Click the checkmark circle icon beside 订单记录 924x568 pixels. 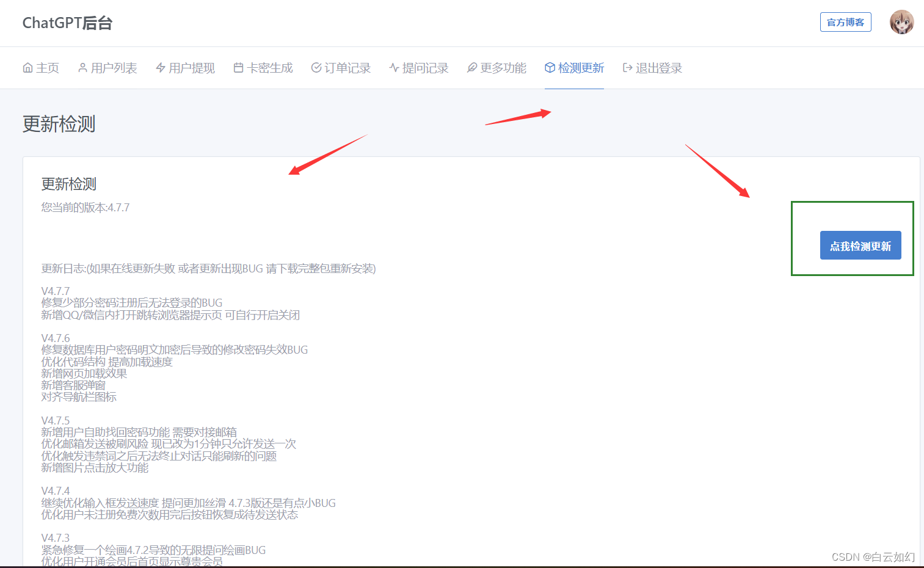(x=316, y=68)
